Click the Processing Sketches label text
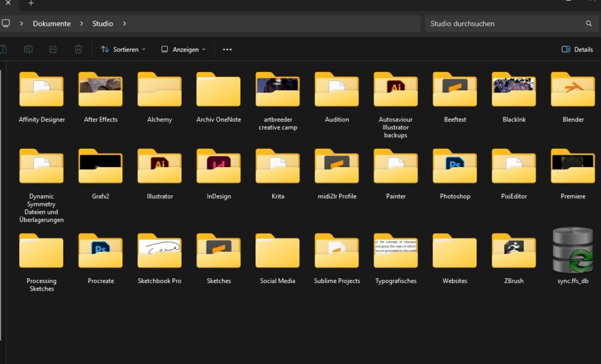 42,285
